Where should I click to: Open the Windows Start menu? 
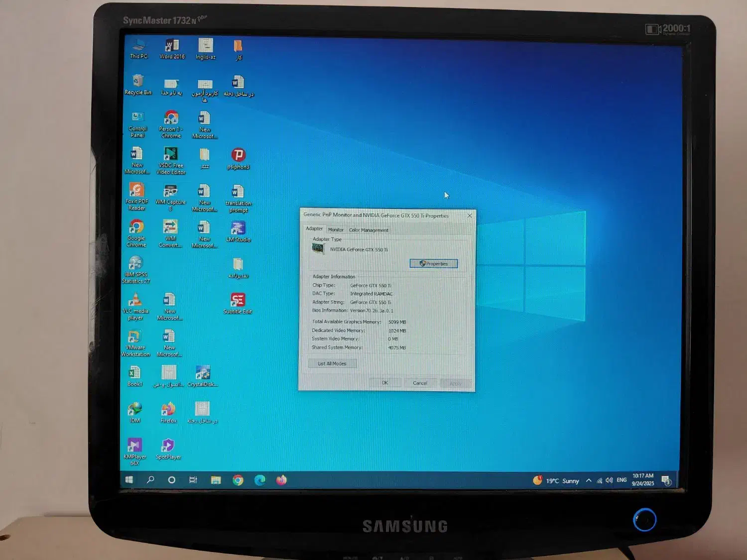click(x=129, y=479)
